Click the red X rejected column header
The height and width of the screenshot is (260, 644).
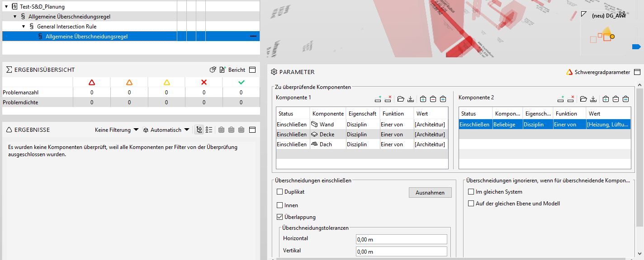(204, 82)
